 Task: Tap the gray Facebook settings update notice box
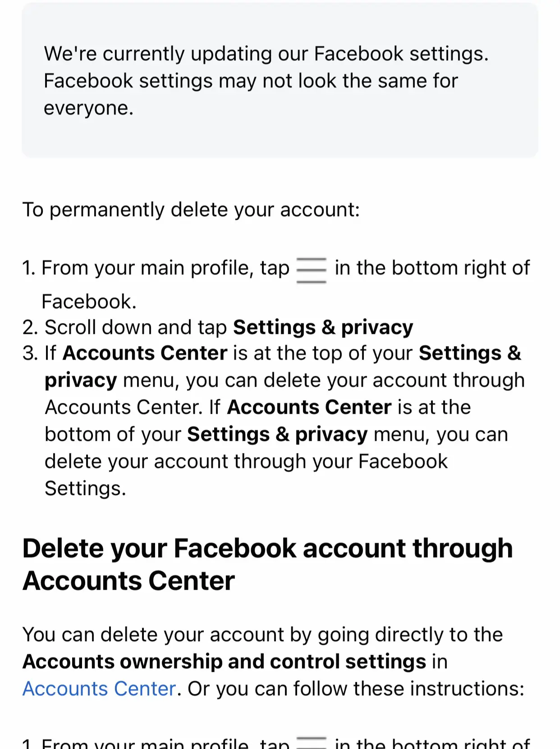pyautogui.click(x=280, y=80)
